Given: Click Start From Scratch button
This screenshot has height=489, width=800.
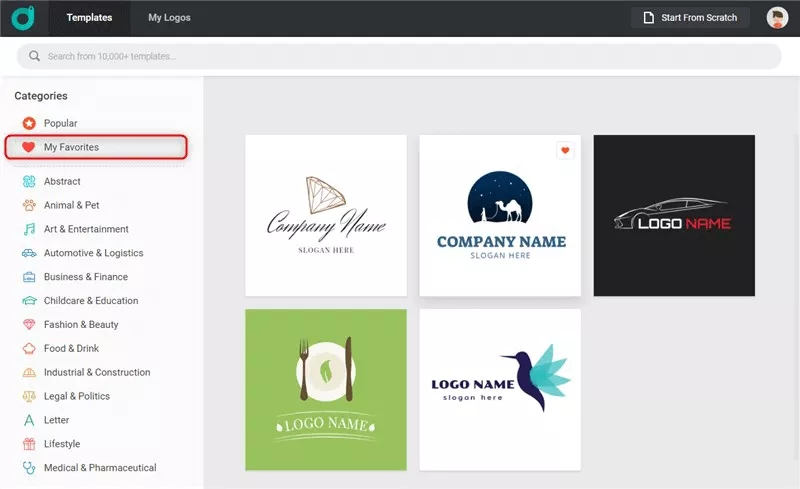Looking at the screenshot, I should click(690, 18).
